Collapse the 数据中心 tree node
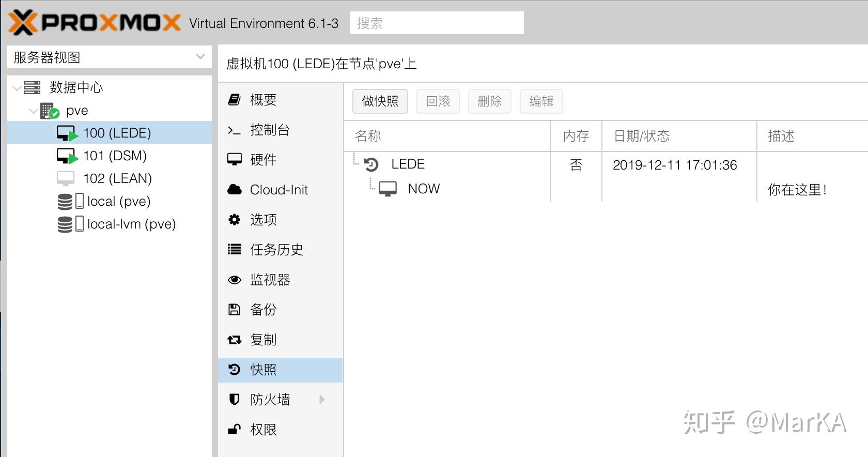This screenshot has width=868, height=457. [x=17, y=88]
